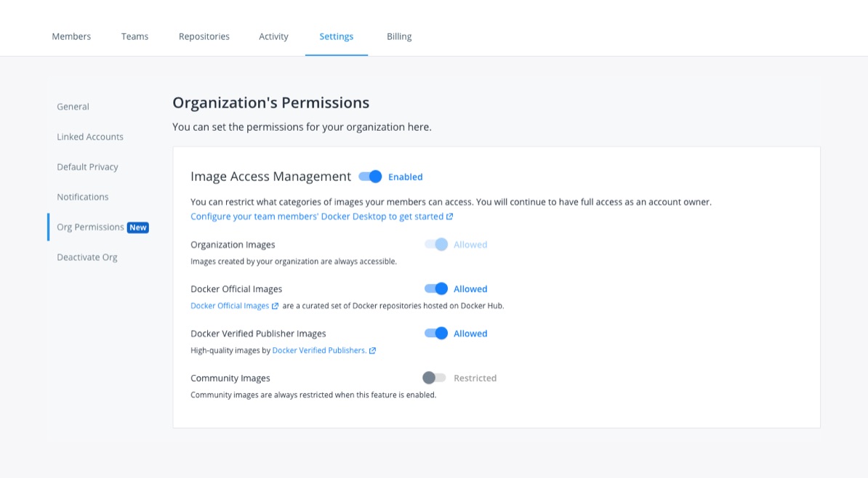This screenshot has width=868, height=478.
Task: Click the faded Allowed label for Organization Images
Action: 470,245
